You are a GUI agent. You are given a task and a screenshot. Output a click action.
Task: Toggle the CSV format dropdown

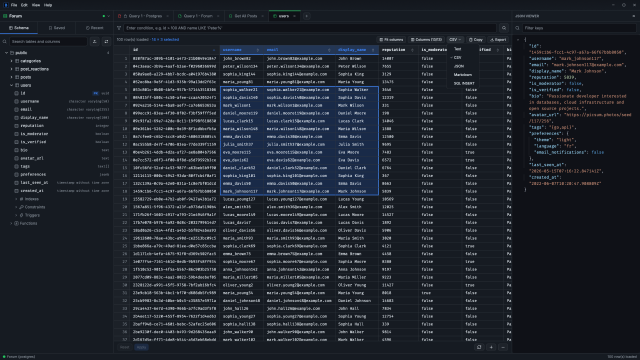point(455,40)
